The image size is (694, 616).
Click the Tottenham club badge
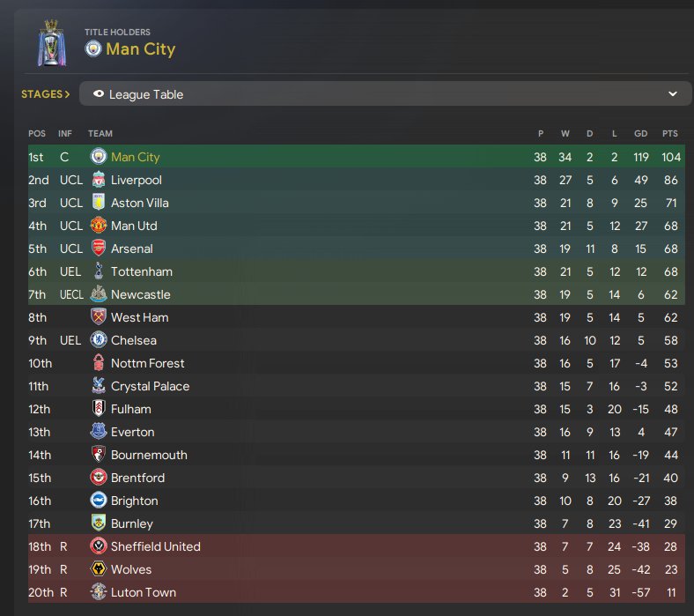(99, 271)
